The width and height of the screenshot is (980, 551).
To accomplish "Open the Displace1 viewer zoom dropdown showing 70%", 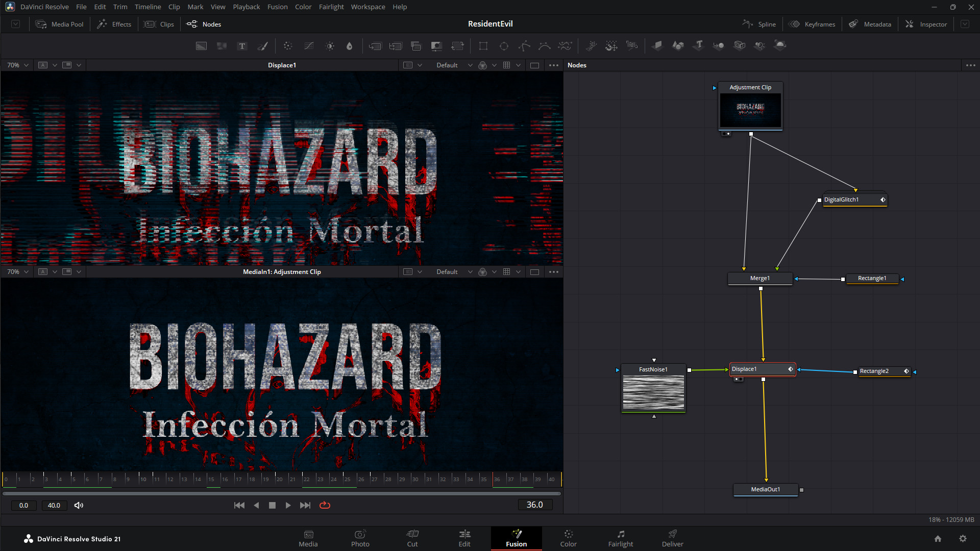I will click(x=18, y=65).
